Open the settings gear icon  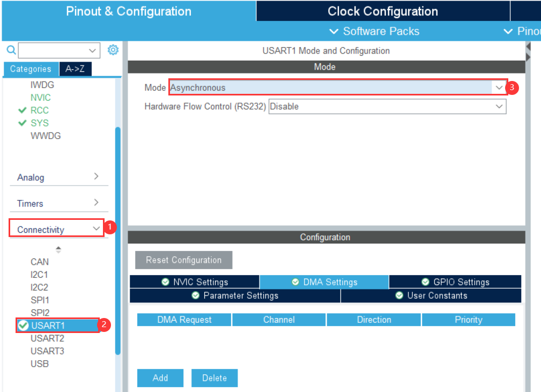[113, 49]
